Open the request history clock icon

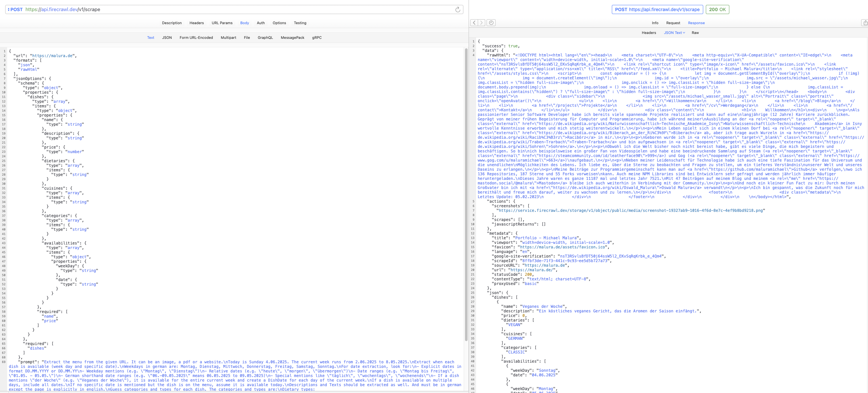pyautogui.click(x=491, y=23)
